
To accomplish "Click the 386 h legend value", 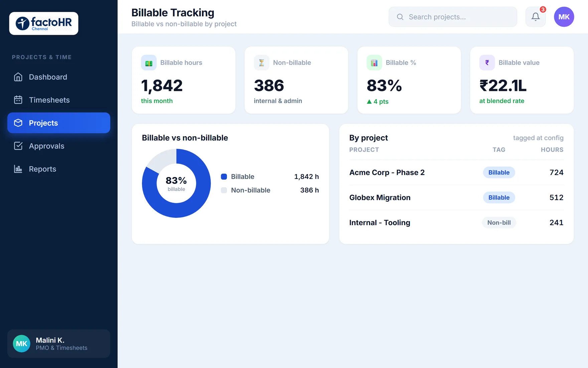I will 309,190.
